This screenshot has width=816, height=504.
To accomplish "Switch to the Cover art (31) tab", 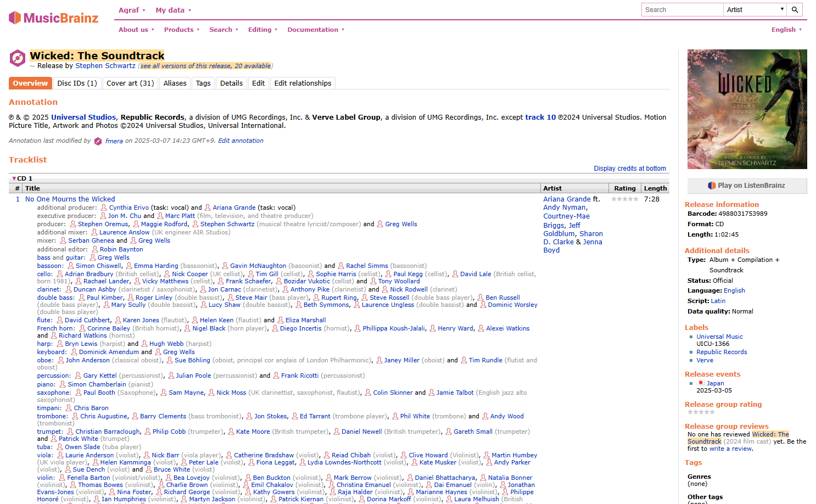I will point(130,83).
